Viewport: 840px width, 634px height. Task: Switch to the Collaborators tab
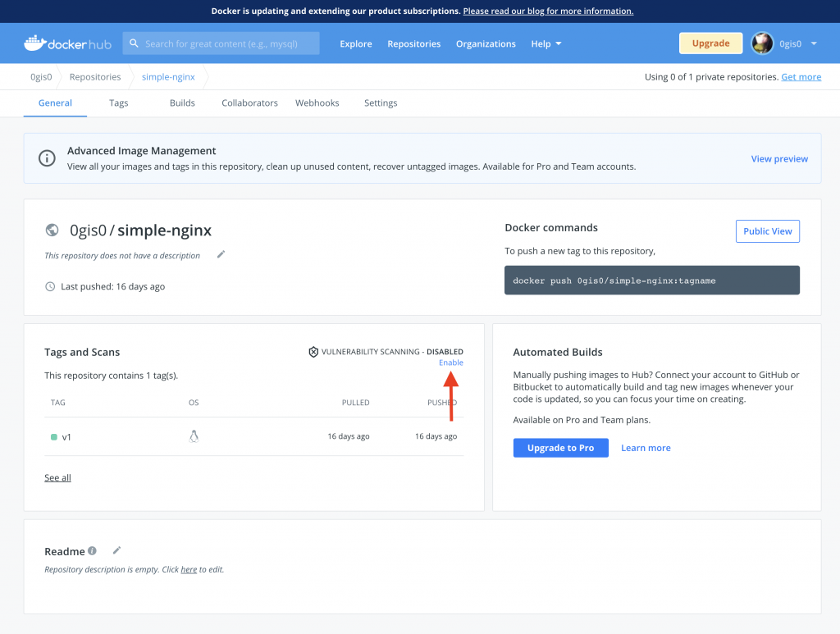(x=249, y=103)
